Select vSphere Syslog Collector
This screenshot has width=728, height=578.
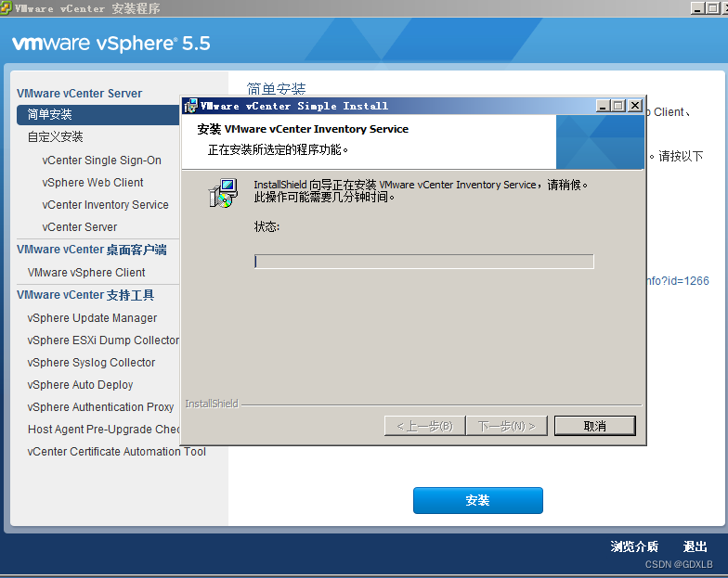[x=91, y=362]
